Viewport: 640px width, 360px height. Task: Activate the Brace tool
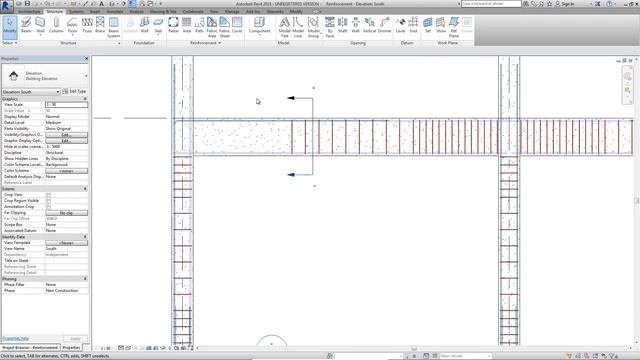click(x=100, y=25)
